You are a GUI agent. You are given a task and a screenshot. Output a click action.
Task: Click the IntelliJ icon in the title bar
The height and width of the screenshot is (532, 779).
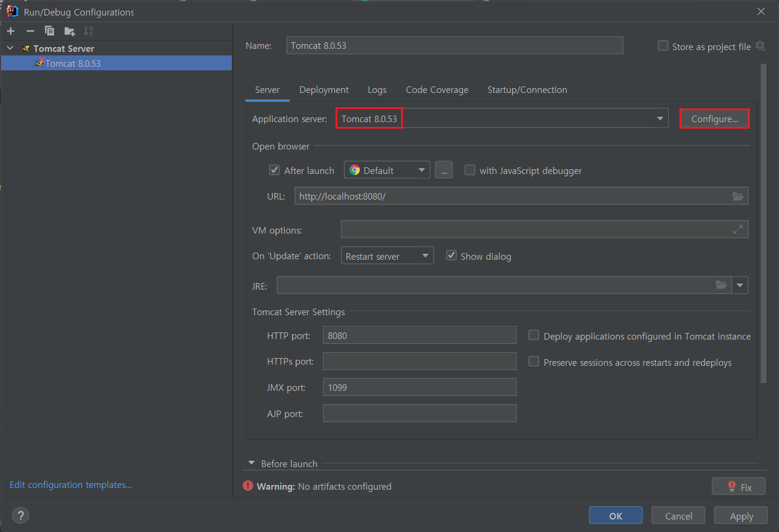[x=13, y=11]
